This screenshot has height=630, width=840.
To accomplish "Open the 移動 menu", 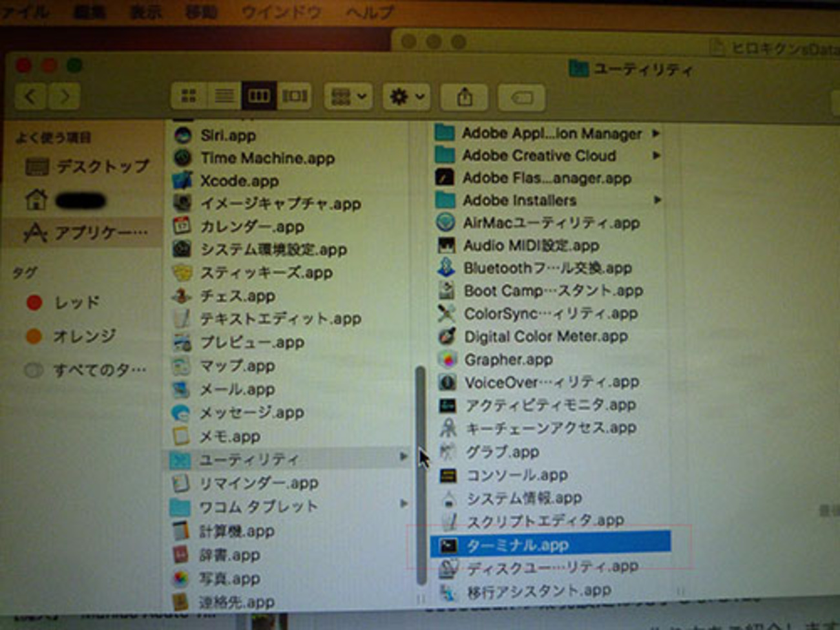I will tap(200, 12).
